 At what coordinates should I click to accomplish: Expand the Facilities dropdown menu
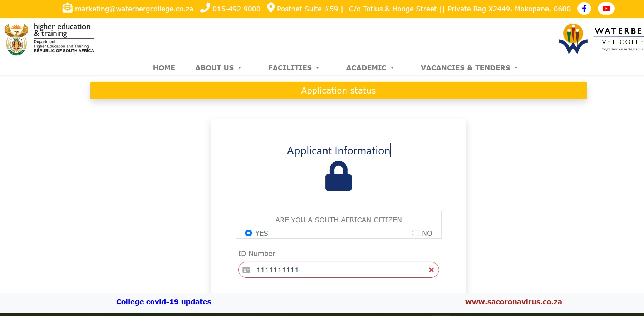click(294, 68)
